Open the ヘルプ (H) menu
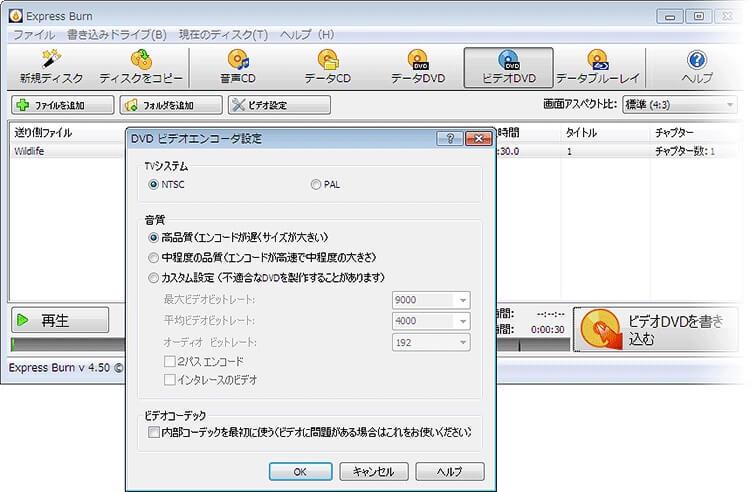Screen dimensions: 750x492 click(307, 34)
